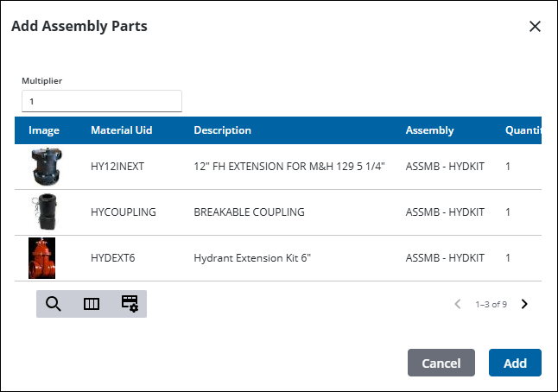Select the HYCOUPLING thumbnail image
The height and width of the screenshot is (392, 558).
point(42,212)
